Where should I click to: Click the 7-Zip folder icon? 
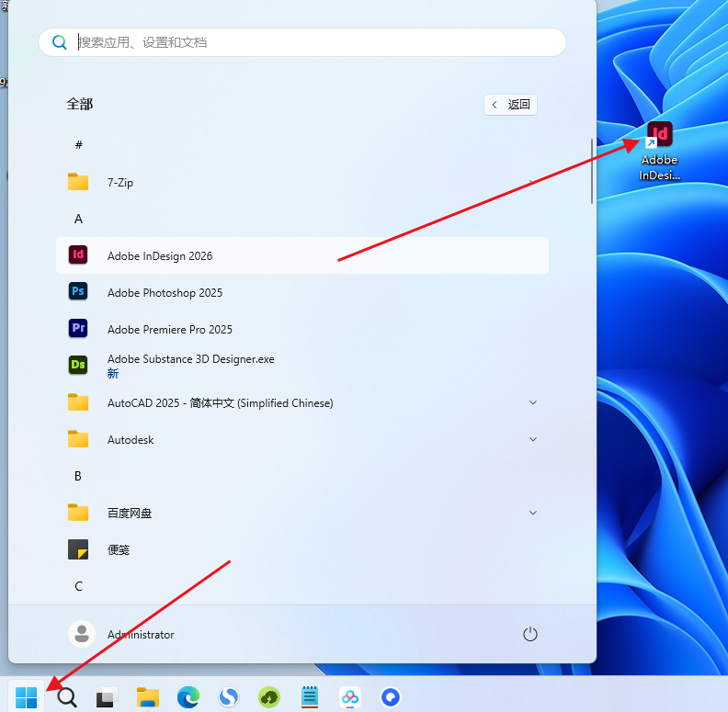78,182
